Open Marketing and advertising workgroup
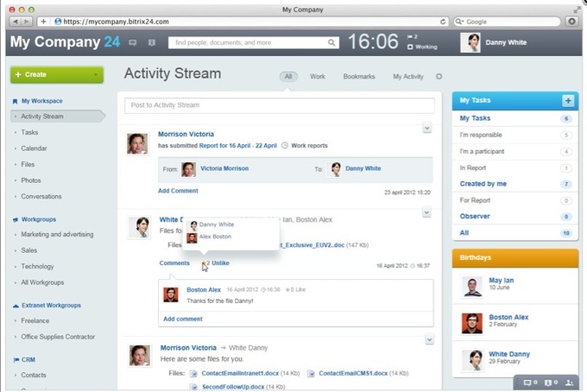Viewport: 587px width, 392px height. [57, 234]
